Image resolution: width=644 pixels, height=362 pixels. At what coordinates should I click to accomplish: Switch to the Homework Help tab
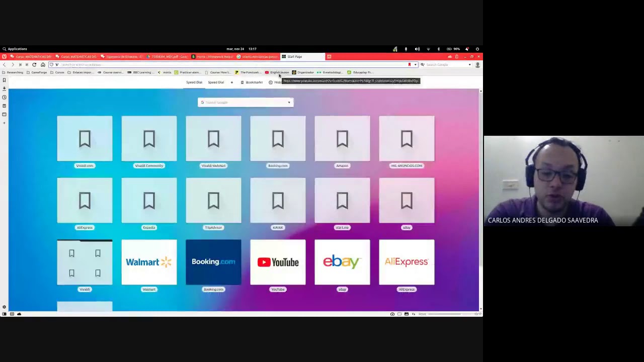pos(212,56)
